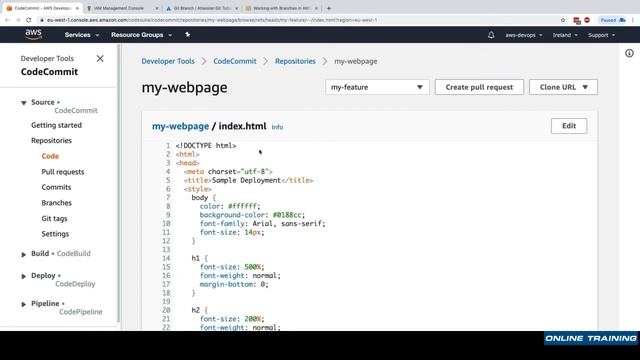This screenshot has height=360, width=640.
Task: Click the line 9 background-color value #0188cc
Action: tap(287, 215)
